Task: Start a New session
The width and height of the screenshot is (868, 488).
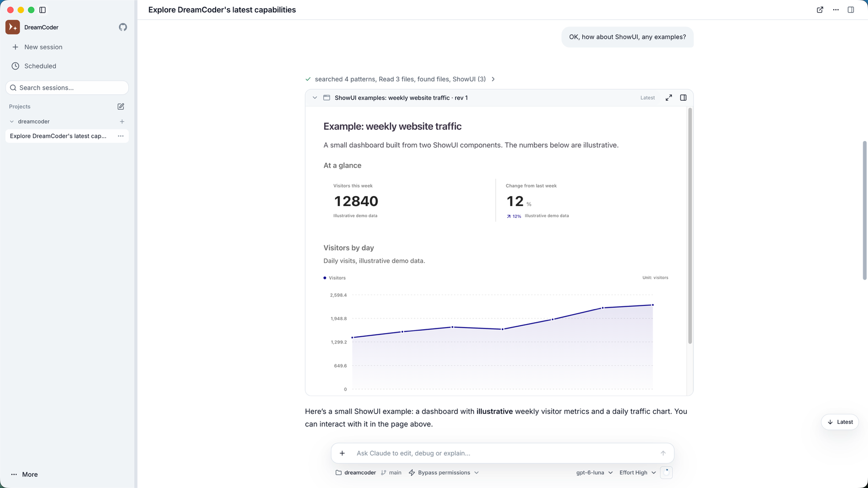Action: pos(67,47)
